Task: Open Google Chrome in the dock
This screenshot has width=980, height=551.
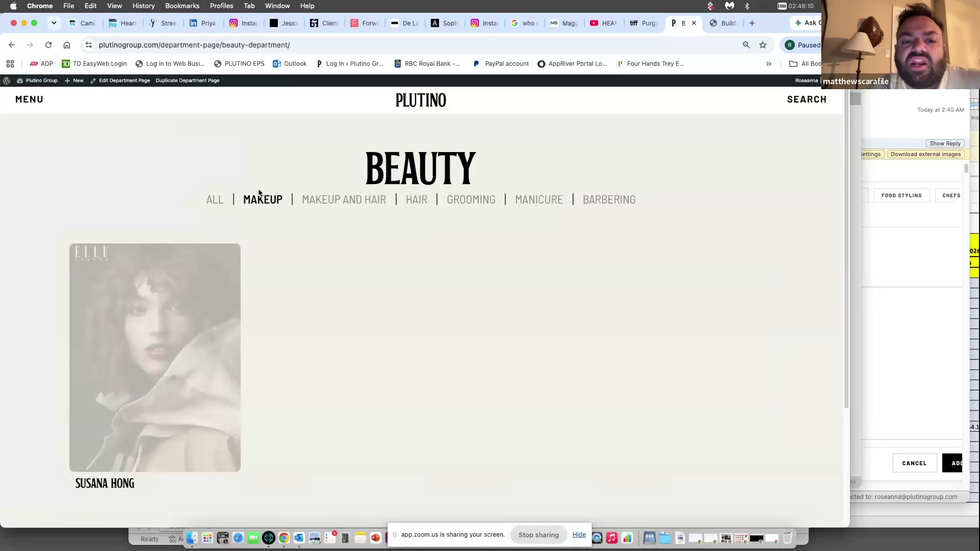Action: 284,538
